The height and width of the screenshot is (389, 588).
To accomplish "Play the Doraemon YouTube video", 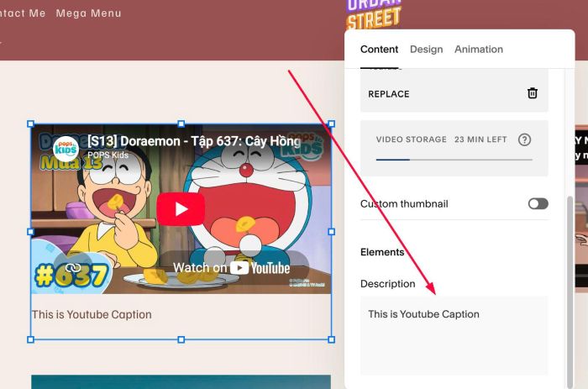I will click(181, 209).
